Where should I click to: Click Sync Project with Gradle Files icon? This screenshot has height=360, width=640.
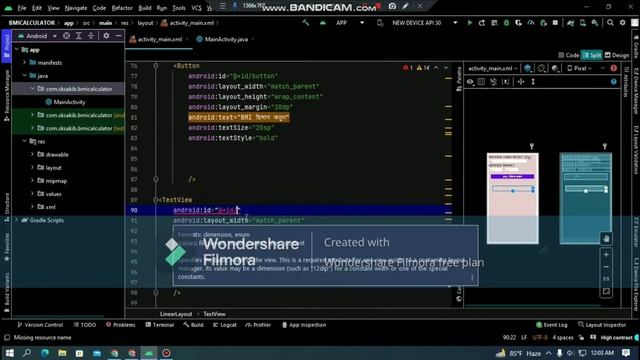(571, 23)
